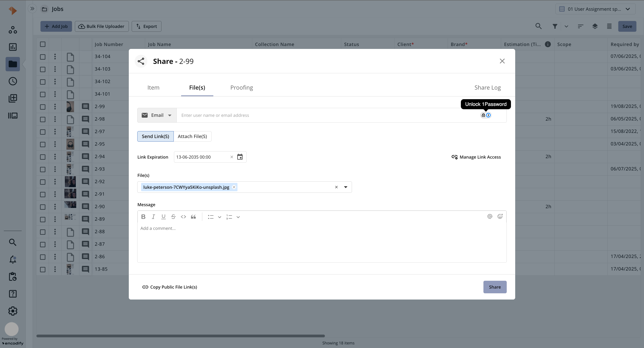Open emoji picker in message editor
Screen dimensions: 644x348
click(x=500, y=216)
